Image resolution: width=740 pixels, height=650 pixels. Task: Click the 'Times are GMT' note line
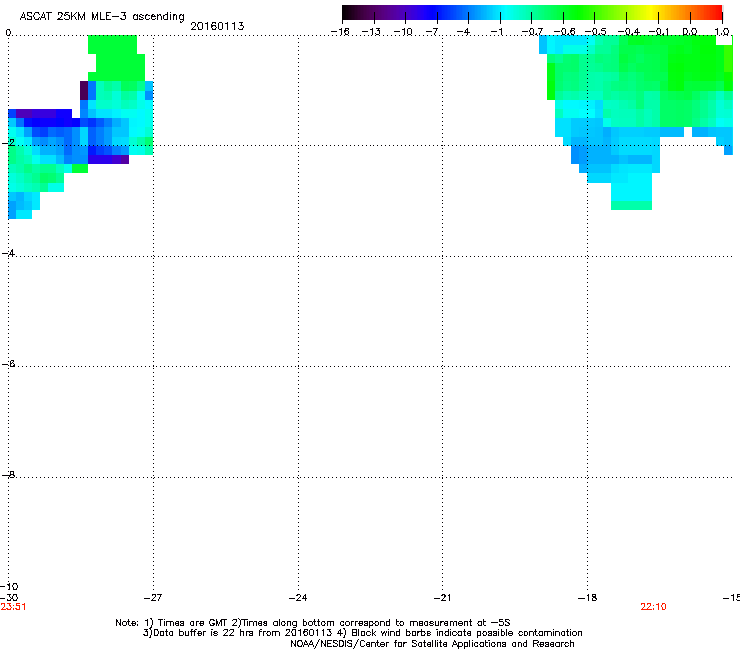[313, 623]
